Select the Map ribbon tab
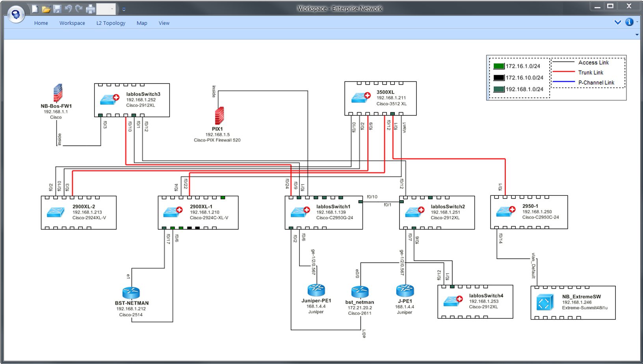This screenshot has height=364, width=643. (142, 23)
